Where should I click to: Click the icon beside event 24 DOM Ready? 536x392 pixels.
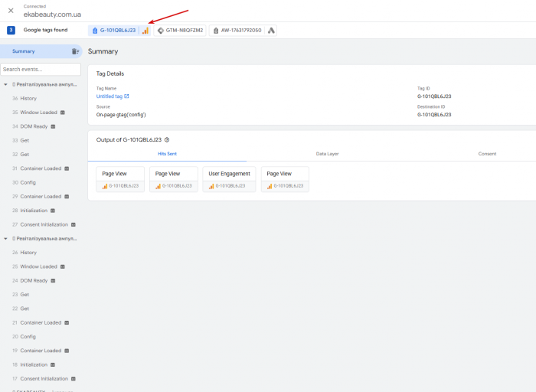pyautogui.click(x=53, y=280)
